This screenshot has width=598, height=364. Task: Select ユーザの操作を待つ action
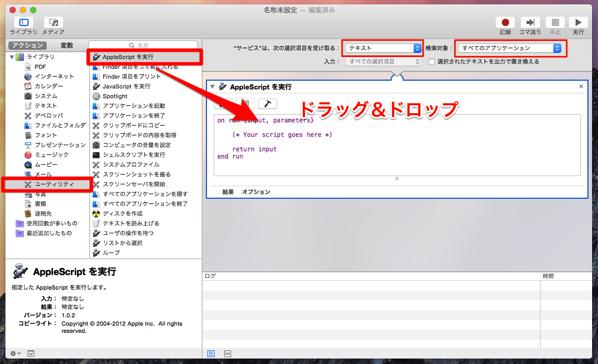[128, 233]
